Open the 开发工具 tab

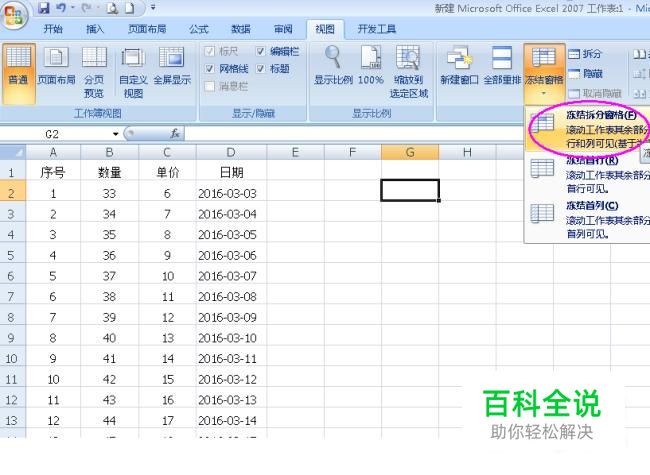pyautogui.click(x=377, y=29)
